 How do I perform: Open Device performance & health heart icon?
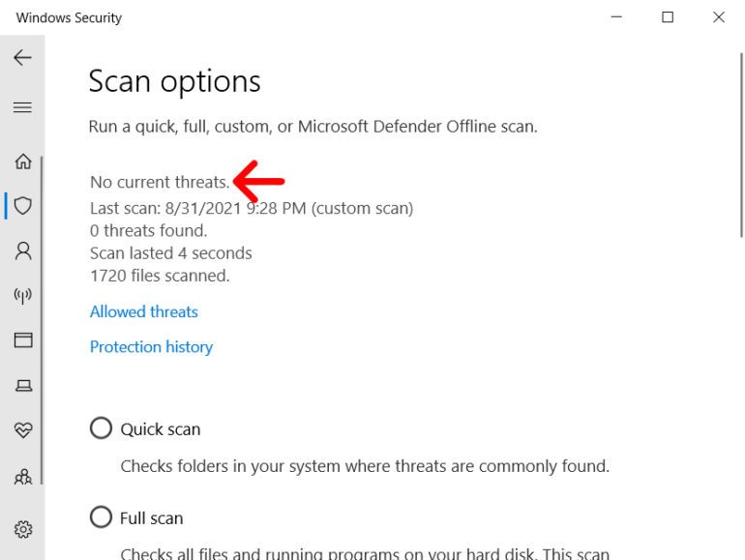[x=23, y=430]
